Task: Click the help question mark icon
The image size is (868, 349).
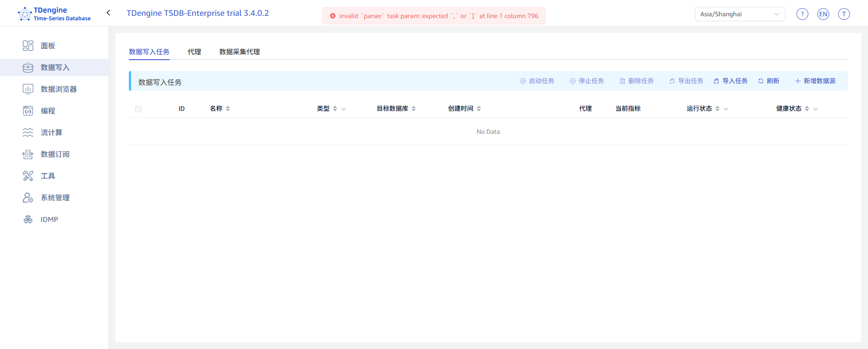Action: coord(802,14)
